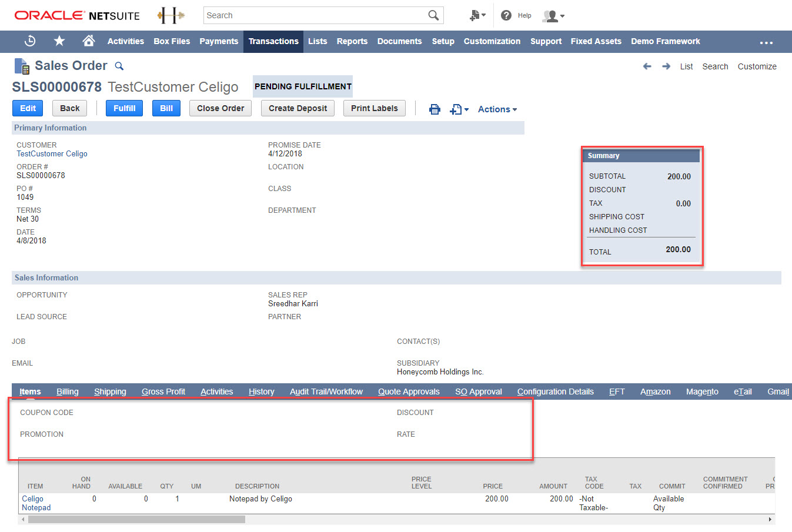The height and width of the screenshot is (532, 792).
Task: Open the Recent Records clock icon
Action: tap(30, 41)
